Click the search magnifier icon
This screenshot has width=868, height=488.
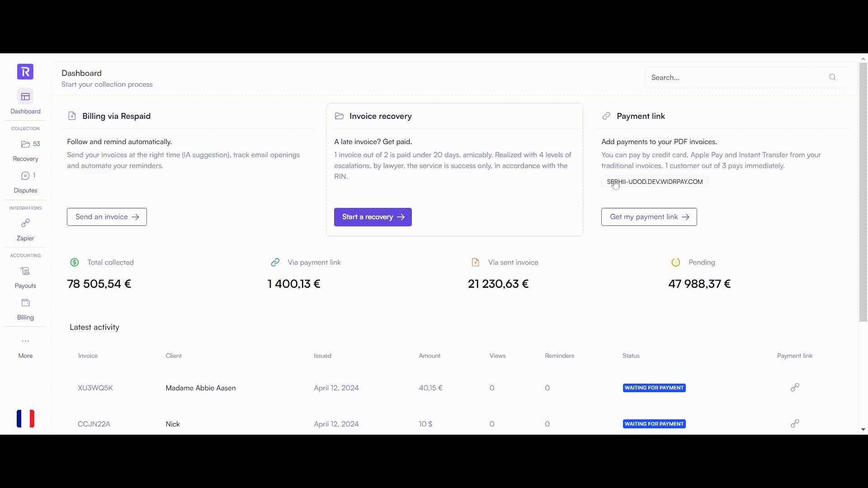(832, 77)
